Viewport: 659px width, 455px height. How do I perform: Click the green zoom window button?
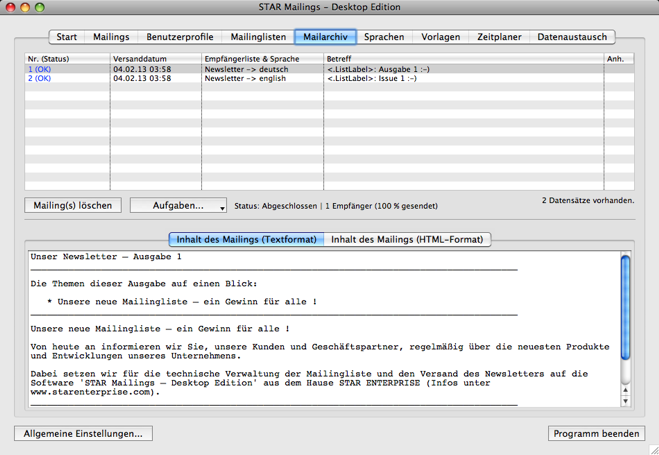click(40, 7)
